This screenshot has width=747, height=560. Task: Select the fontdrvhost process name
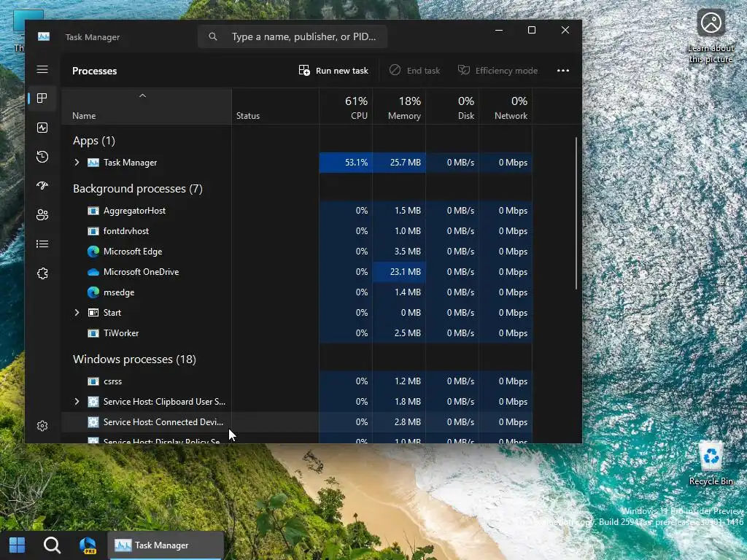(x=125, y=231)
